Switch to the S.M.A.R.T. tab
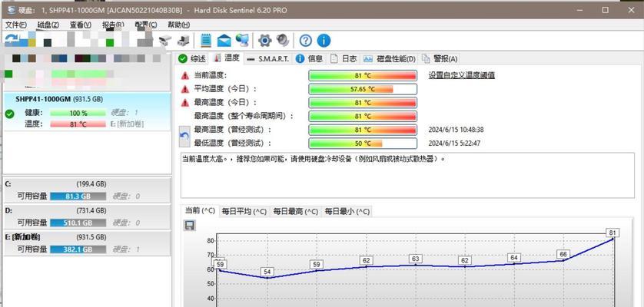Image resolution: width=644 pixels, height=307 pixels. click(269, 58)
